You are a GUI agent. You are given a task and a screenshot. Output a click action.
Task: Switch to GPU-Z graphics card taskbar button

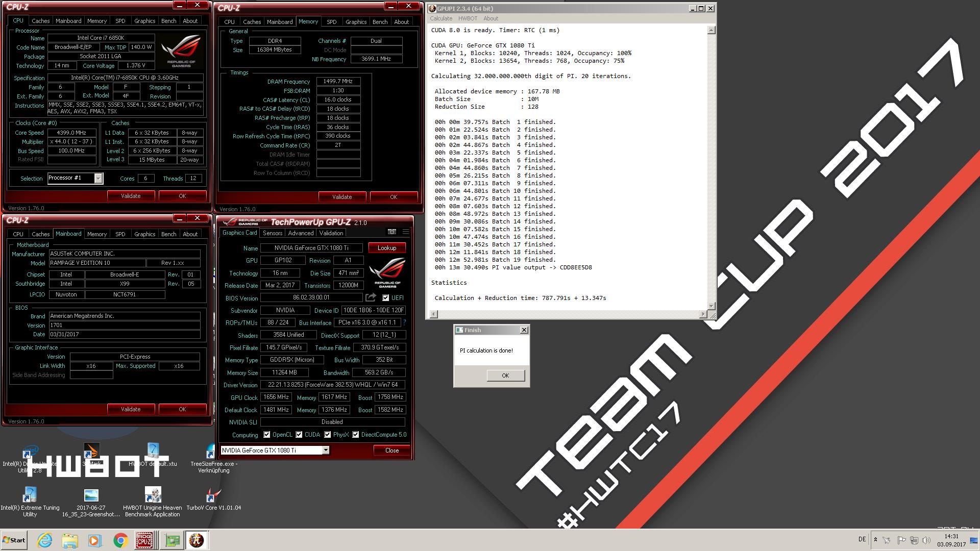click(172, 540)
